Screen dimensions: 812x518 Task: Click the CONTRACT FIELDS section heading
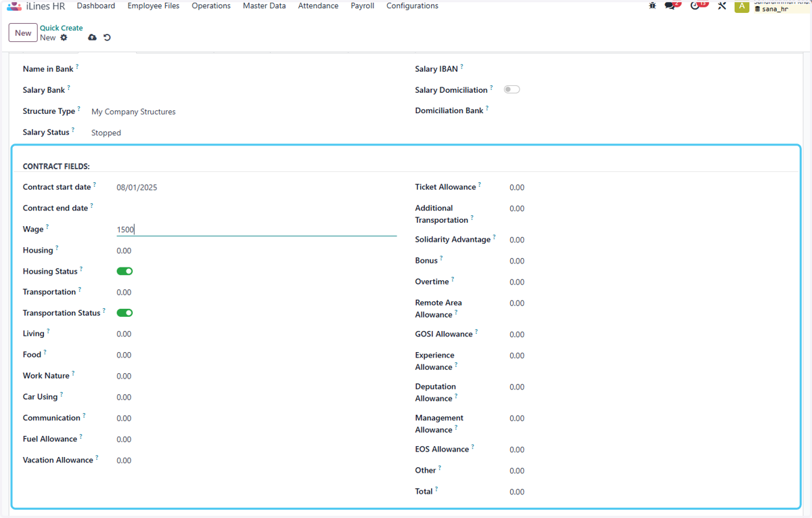(56, 166)
